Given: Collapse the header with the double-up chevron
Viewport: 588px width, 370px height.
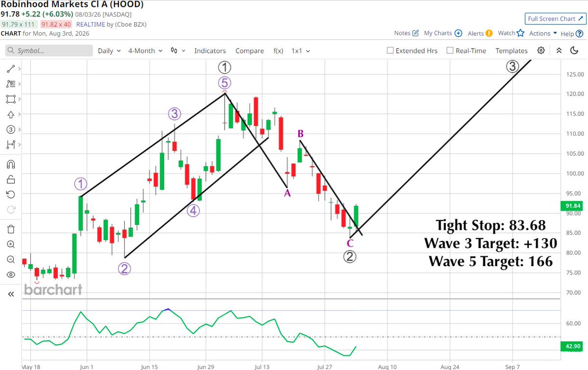Looking at the screenshot, I should coord(559,50).
